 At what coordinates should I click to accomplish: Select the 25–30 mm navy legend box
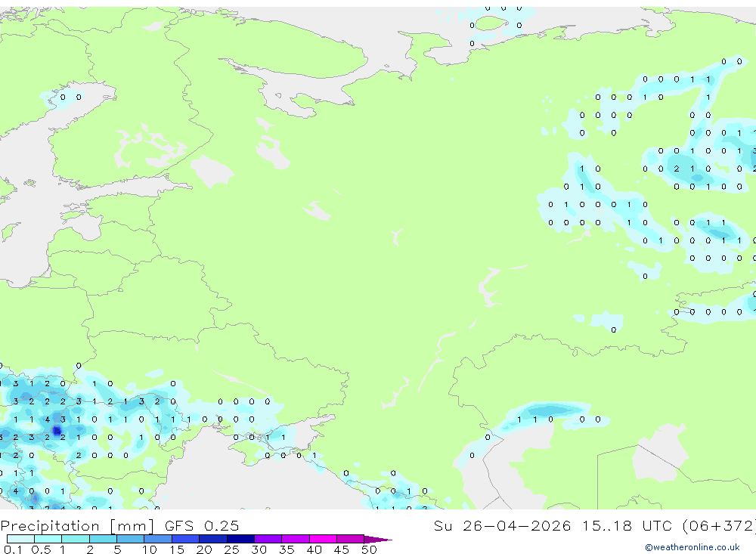click(x=240, y=539)
